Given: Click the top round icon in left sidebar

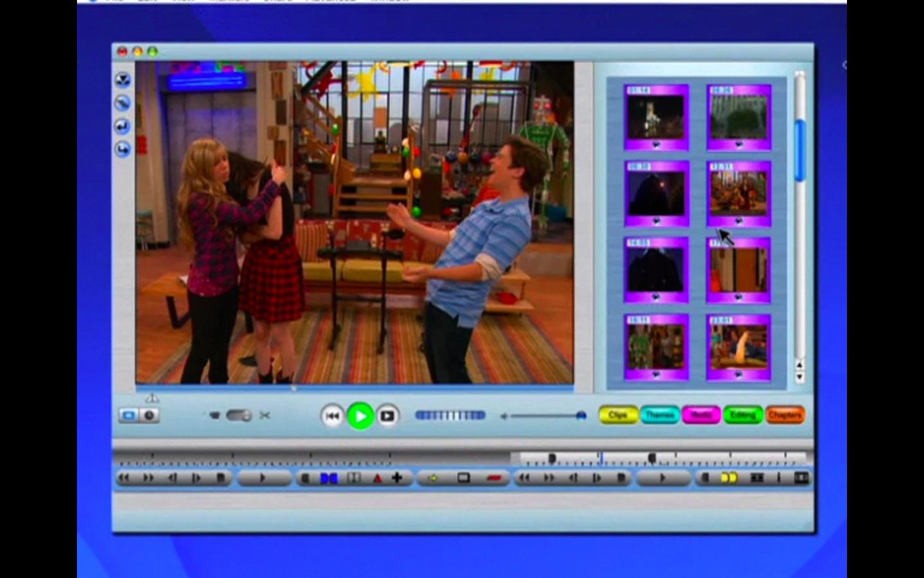Looking at the screenshot, I should click(x=123, y=80).
